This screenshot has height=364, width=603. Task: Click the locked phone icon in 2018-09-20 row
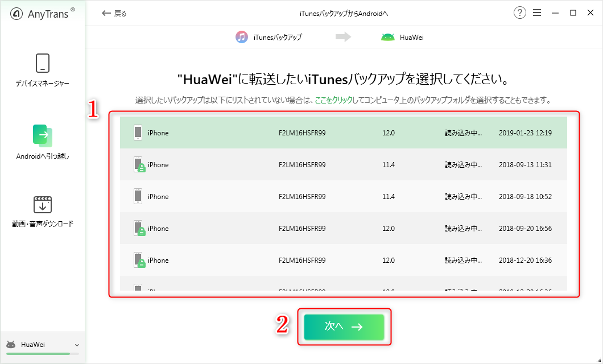click(x=139, y=228)
